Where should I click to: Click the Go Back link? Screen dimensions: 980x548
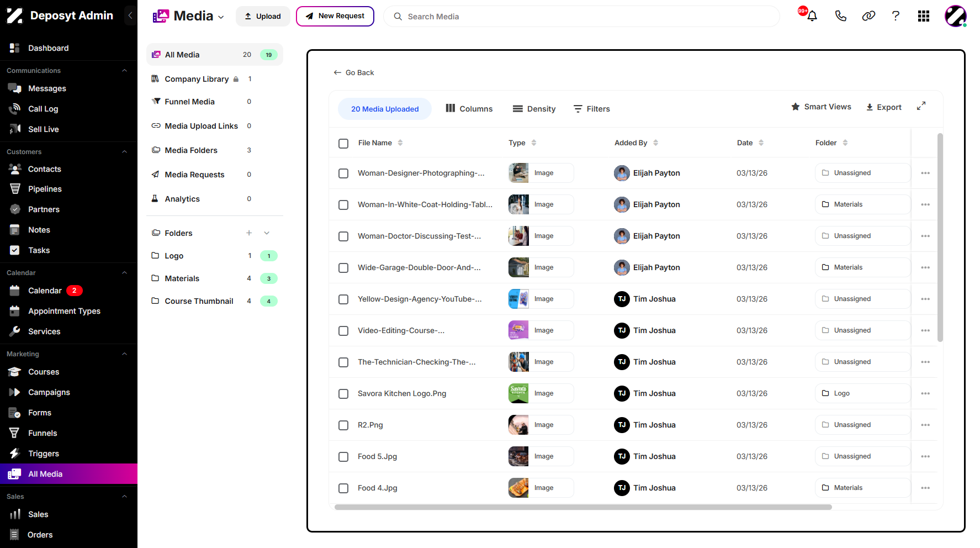pos(354,72)
